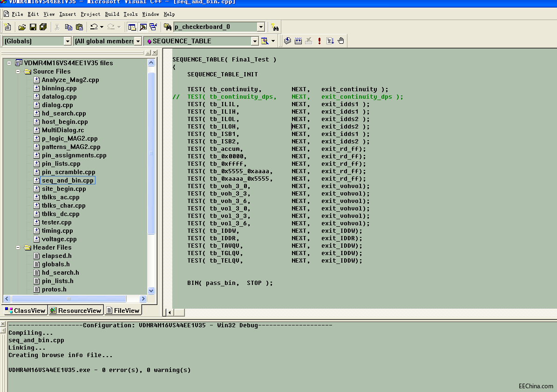Screen dimensions: 557x392
Task: Open the Undo history dropdown arrow
Action: 102,27
